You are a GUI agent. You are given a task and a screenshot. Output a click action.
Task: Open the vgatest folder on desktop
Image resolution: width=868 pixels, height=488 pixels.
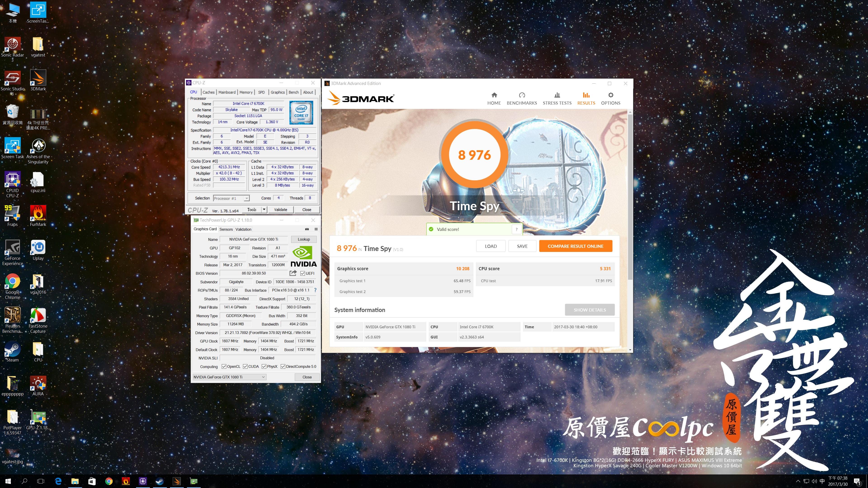[x=38, y=47]
